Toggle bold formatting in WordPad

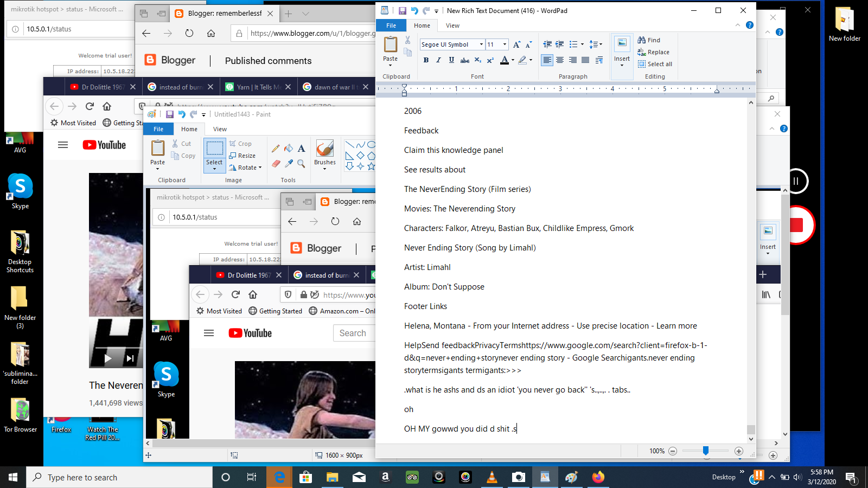(426, 60)
